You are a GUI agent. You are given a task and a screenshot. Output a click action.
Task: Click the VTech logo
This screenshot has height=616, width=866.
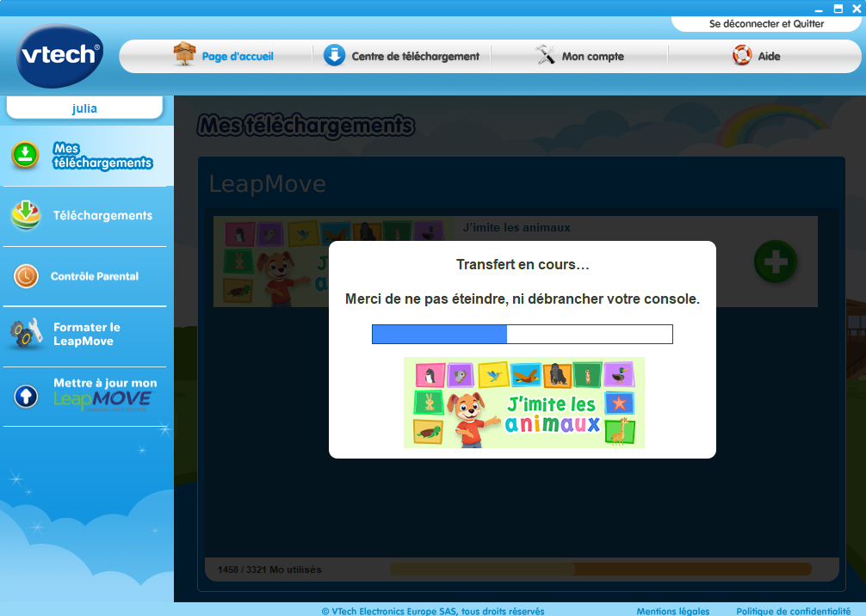click(59, 56)
